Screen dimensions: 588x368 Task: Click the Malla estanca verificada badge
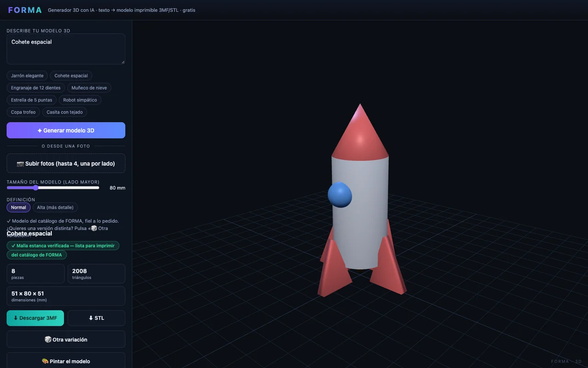(63, 246)
